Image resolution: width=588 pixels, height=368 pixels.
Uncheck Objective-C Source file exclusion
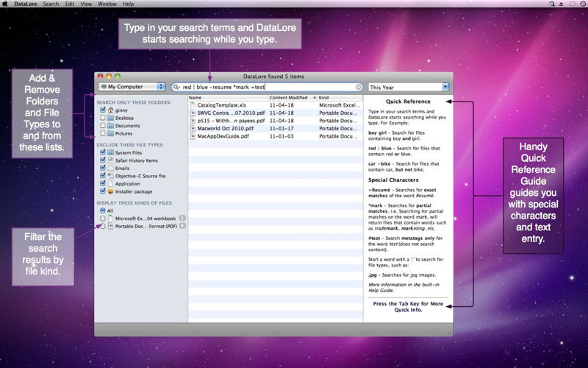pyautogui.click(x=103, y=176)
